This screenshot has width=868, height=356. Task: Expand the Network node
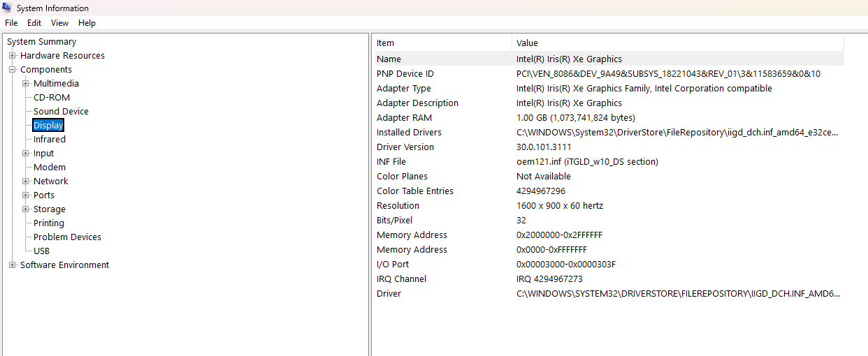point(26,181)
